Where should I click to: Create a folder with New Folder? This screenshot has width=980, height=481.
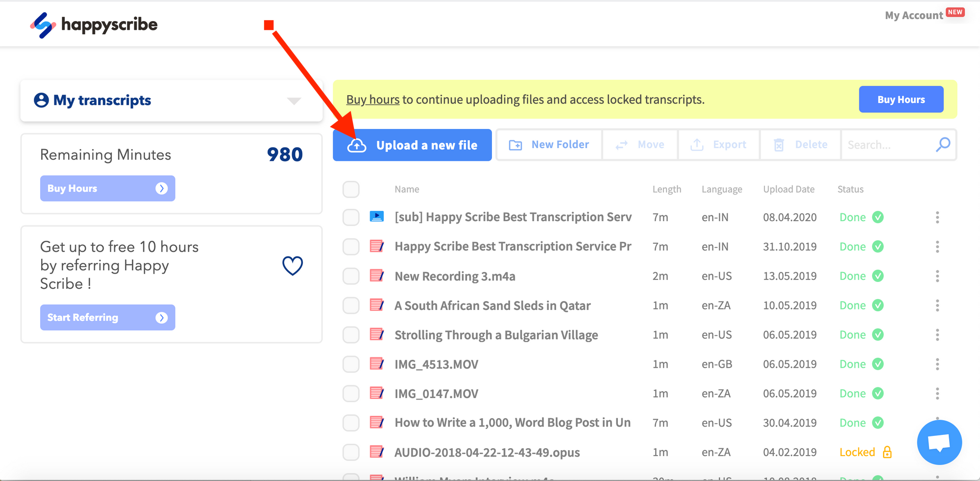549,145
